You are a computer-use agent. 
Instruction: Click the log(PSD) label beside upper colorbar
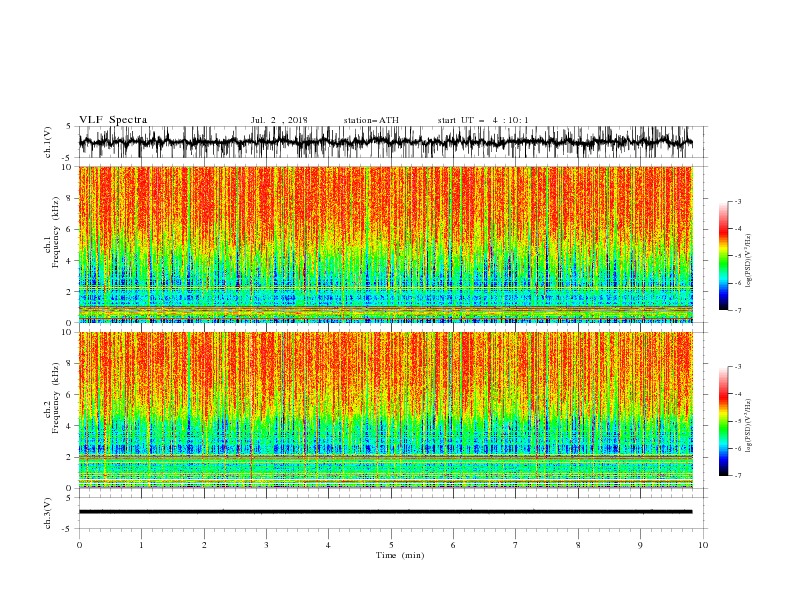coord(749,261)
